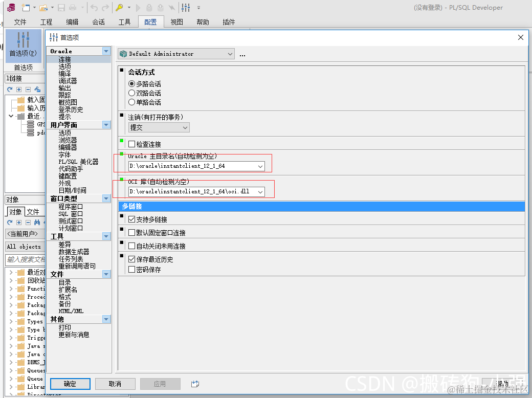Viewport: 532px width, 398px height.
Task: Click the 应用 button
Action: pyautogui.click(x=160, y=384)
